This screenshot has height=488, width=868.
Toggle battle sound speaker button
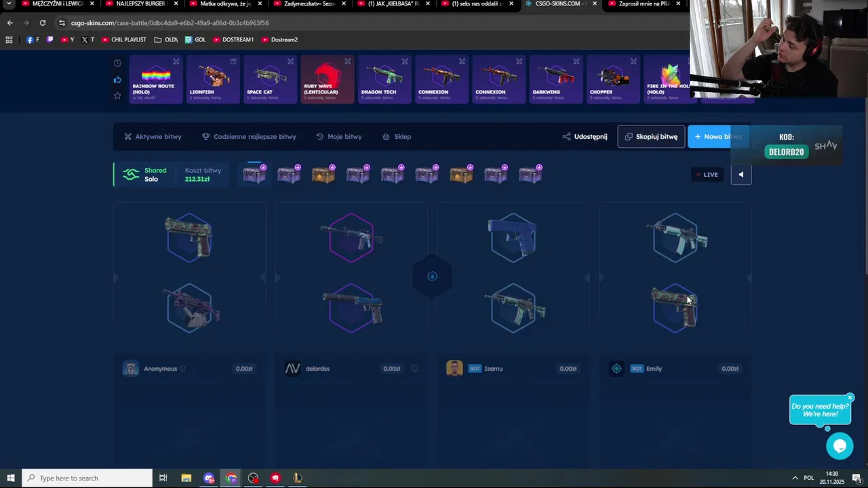[741, 174]
